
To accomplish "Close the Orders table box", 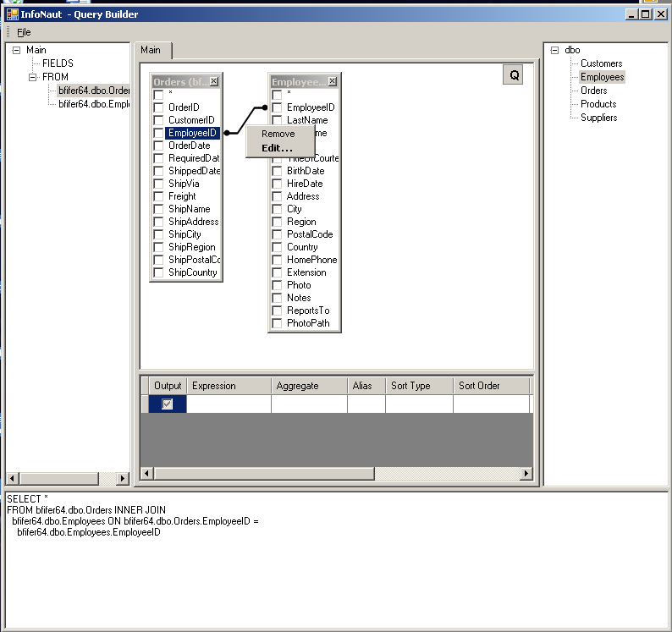I will [x=213, y=82].
